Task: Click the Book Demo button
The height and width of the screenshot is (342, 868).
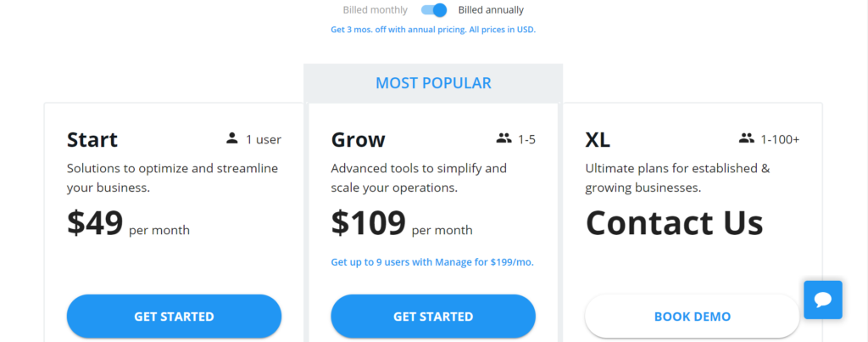Action: click(x=692, y=317)
